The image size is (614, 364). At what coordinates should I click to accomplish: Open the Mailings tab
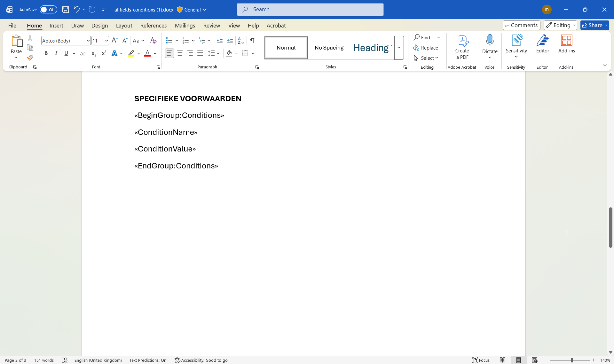point(185,26)
